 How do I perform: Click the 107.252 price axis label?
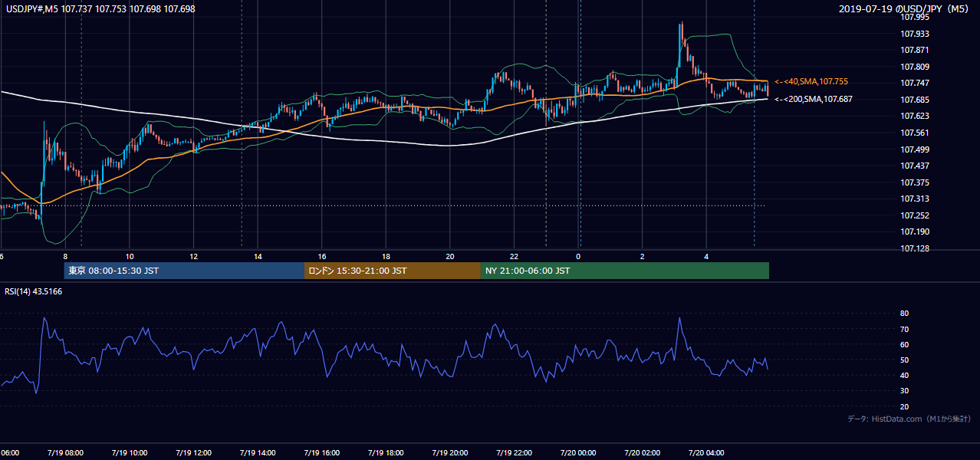[916, 215]
